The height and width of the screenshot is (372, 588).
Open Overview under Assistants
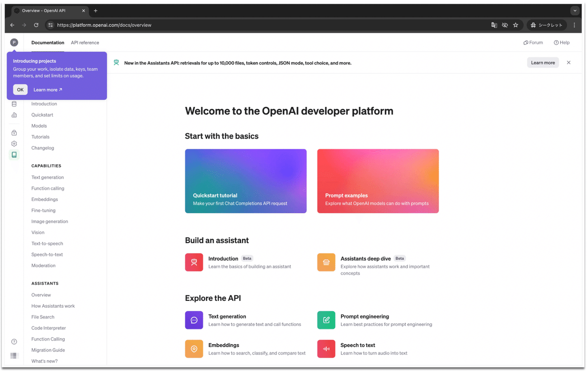pos(41,295)
